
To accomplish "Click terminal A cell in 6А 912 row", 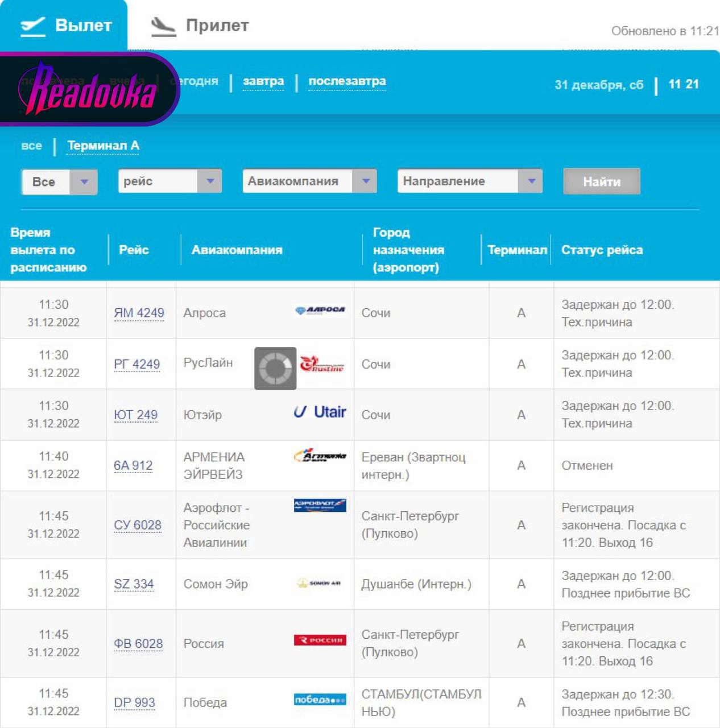I will coord(521,465).
